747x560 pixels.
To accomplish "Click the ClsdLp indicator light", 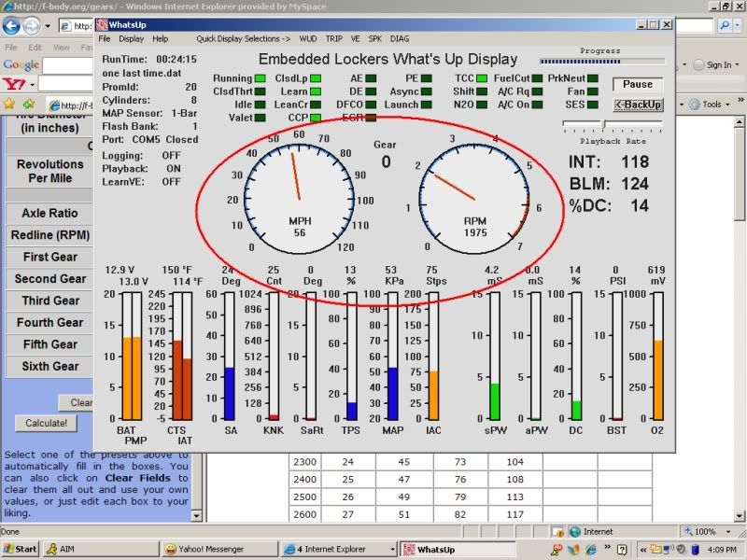I will pyautogui.click(x=316, y=78).
